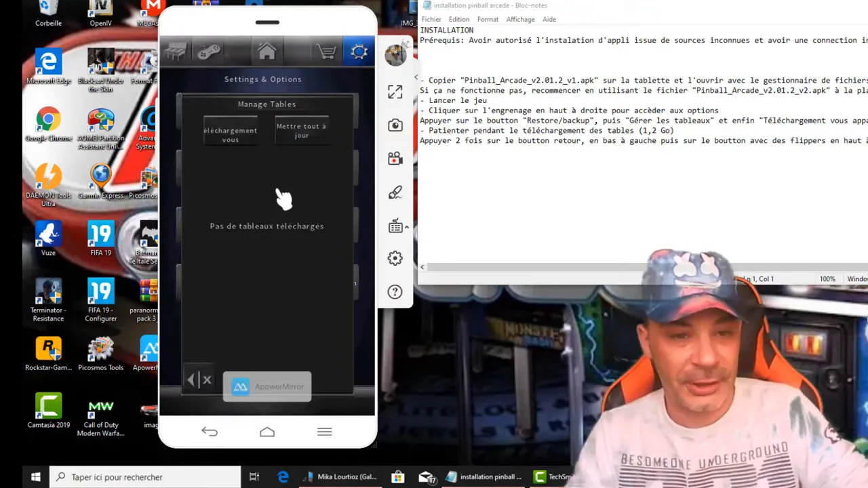Open ApowerMirror settings gear on the sidebar
This screenshot has width=868, height=488.
pos(395,258)
